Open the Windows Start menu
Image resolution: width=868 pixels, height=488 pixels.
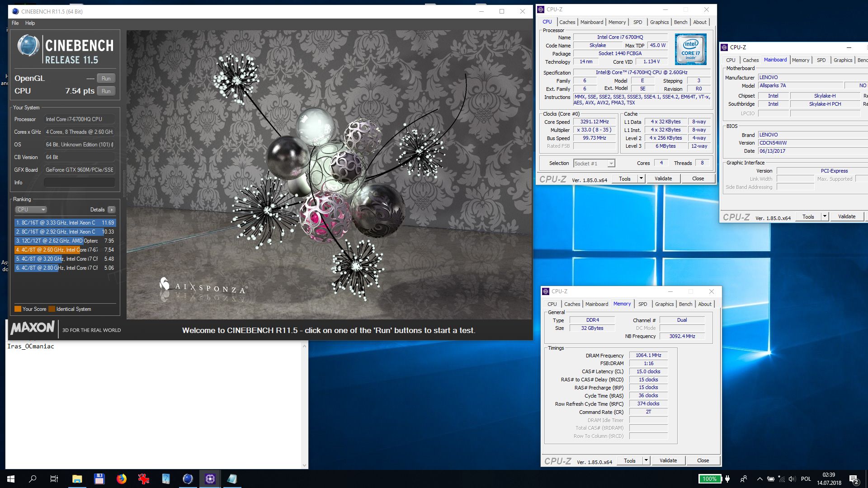coord(11,479)
